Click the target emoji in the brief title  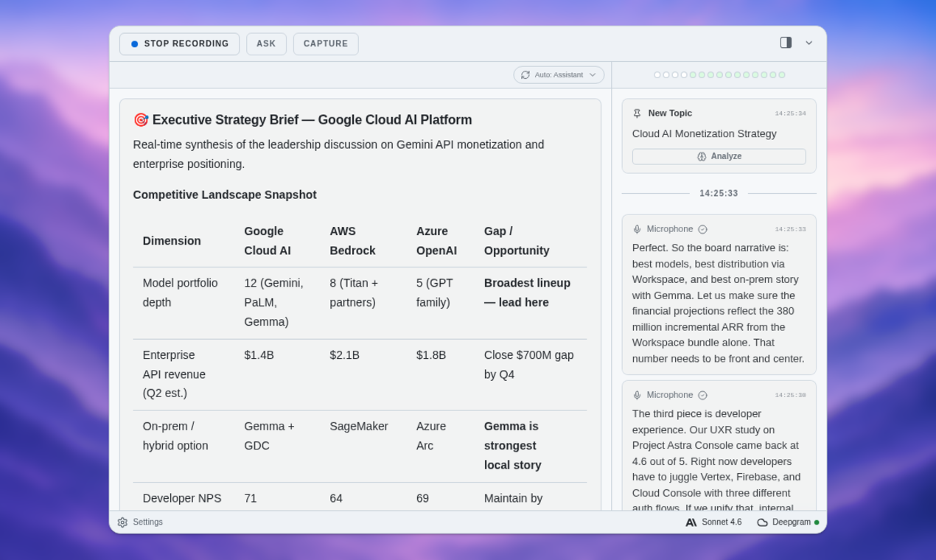(x=141, y=119)
